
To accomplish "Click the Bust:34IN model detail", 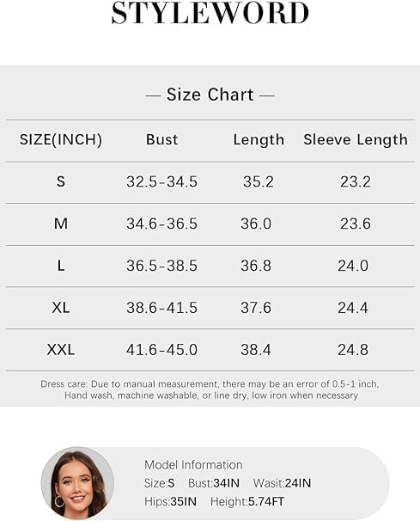I will [x=214, y=483].
